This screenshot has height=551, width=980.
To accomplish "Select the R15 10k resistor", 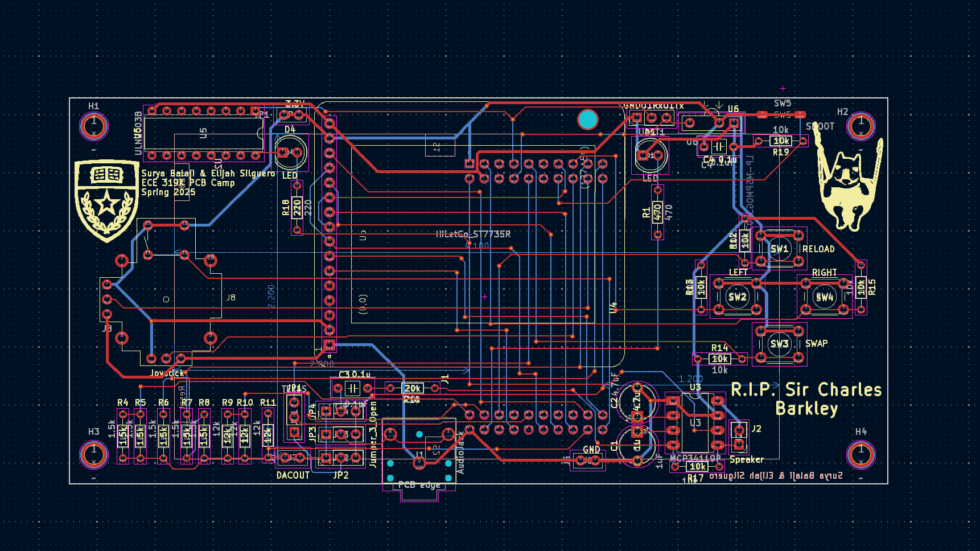I will [861, 287].
